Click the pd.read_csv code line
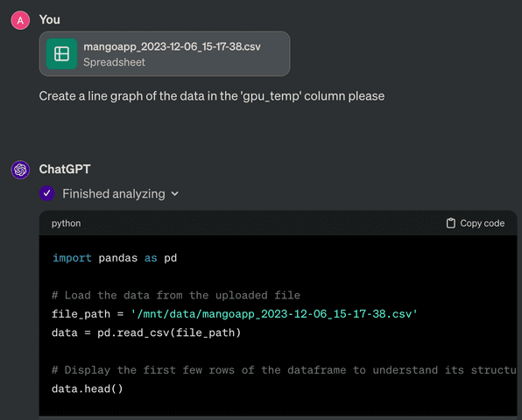Viewport: 522px width, 420px height. tap(146, 332)
